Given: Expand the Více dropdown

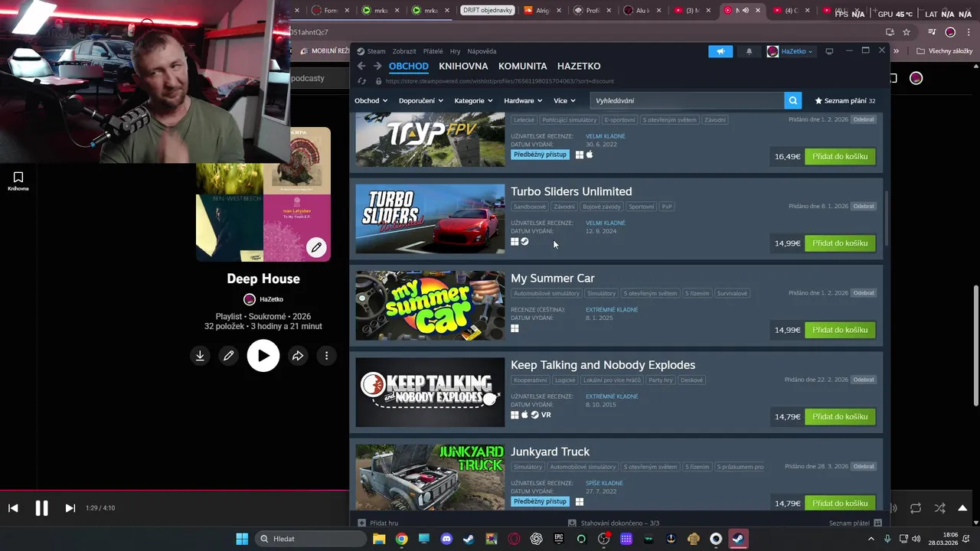Looking at the screenshot, I should (x=564, y=100).
